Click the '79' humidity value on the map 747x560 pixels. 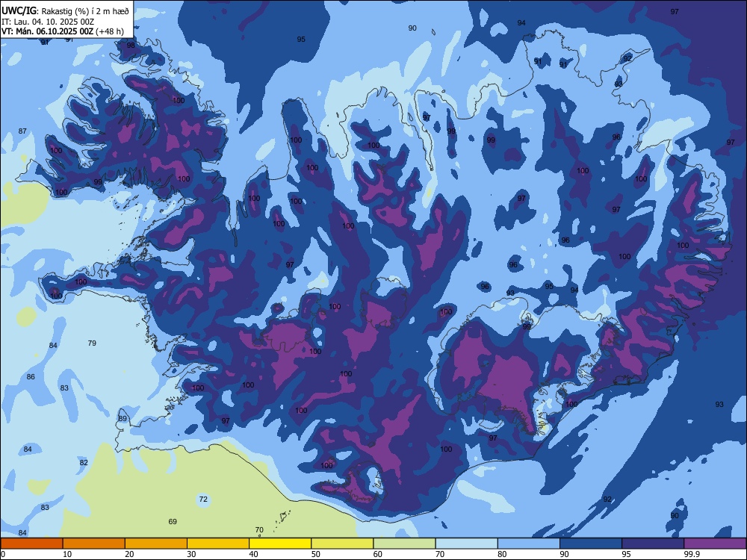tap(92, 343)
